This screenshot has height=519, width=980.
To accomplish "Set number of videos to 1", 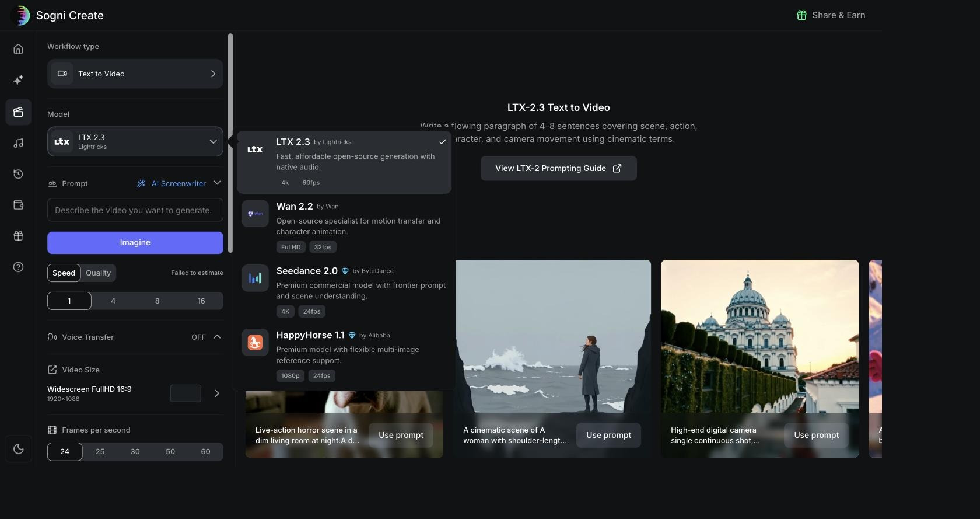I will (69, 301).
